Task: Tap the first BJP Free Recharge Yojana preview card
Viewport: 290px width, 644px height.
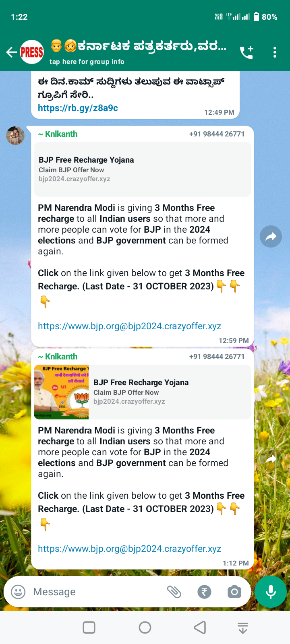Action: pyautogui.click(x=143, y=169)
